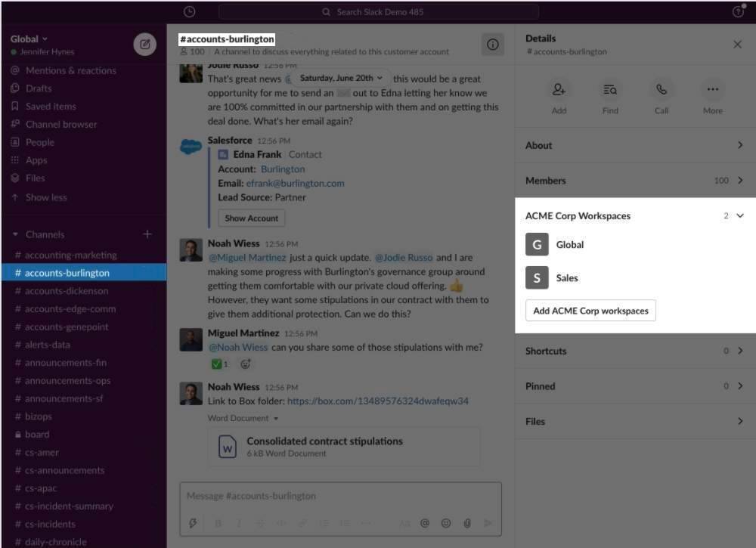Click the #accounts-burlington channel title
756x548 pixels.
click(227, 39)
